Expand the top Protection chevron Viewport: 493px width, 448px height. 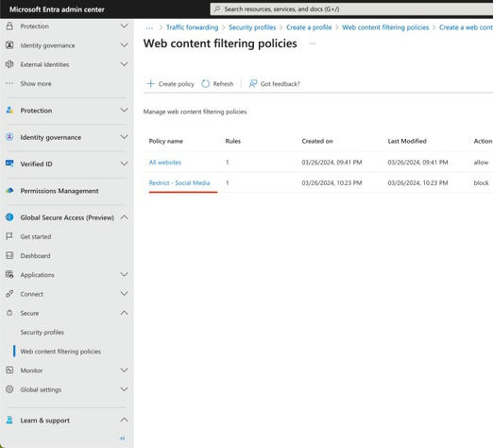pos(125,26)
